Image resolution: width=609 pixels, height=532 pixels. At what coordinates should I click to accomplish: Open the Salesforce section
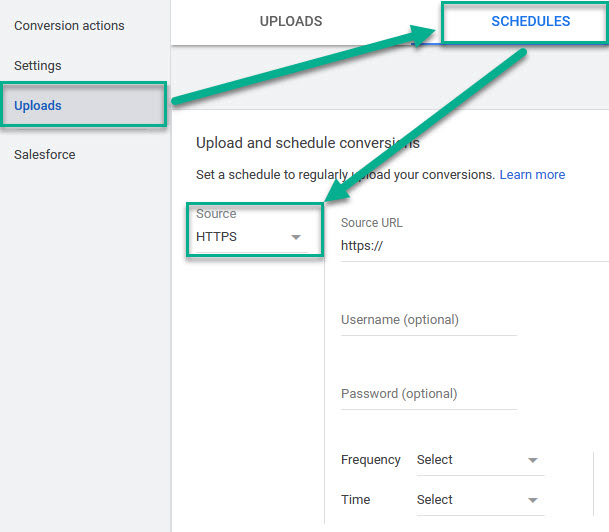click(x=45, y=155)
